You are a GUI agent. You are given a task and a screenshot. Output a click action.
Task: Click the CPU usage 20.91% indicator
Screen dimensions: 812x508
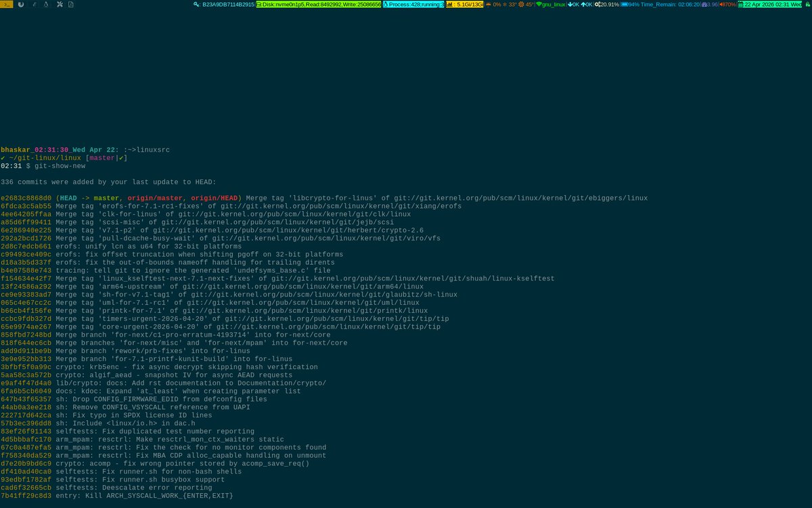pos(606,4)
